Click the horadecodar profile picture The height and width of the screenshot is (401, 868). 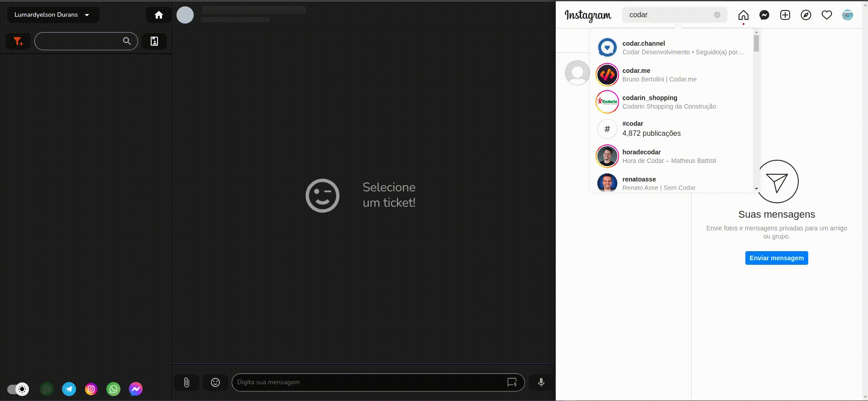(607, 156)
